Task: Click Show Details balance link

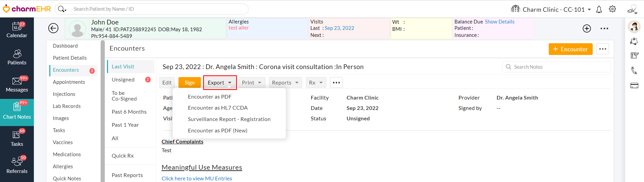Action: (x=499, y=22)
